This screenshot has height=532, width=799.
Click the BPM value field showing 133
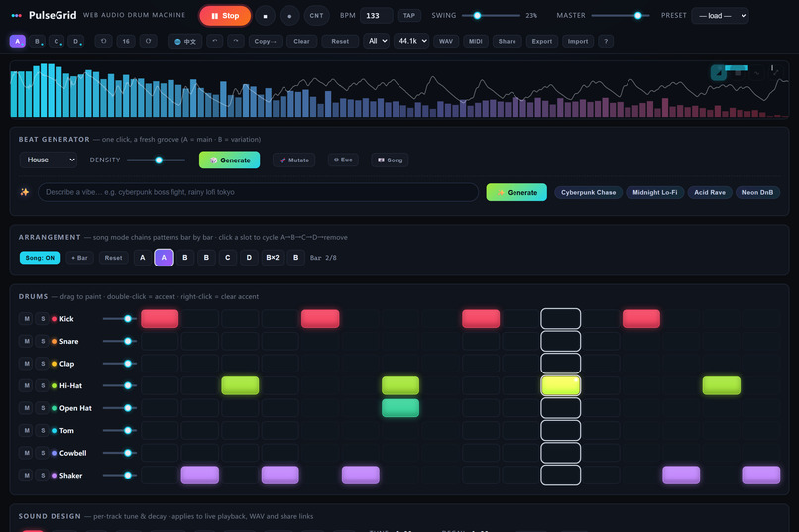click(376, 16)
